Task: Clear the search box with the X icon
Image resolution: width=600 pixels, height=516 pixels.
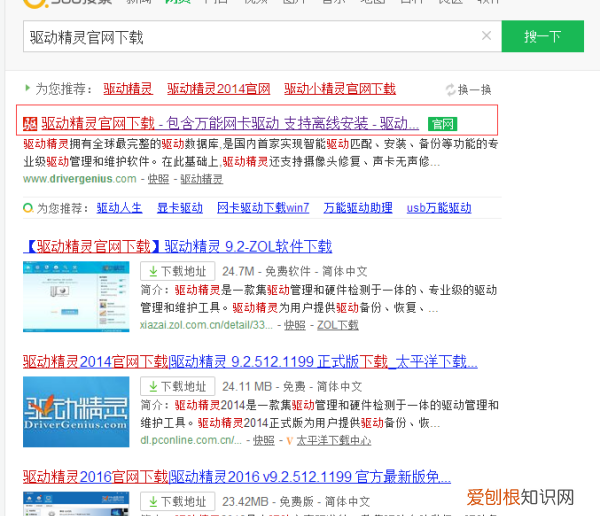Action: pos(486,36)
